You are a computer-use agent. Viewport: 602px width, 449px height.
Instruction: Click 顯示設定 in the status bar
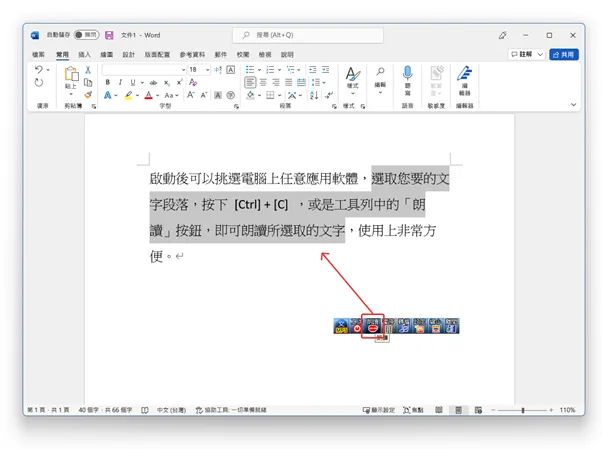pyautogui.click(x=379, y=410)
